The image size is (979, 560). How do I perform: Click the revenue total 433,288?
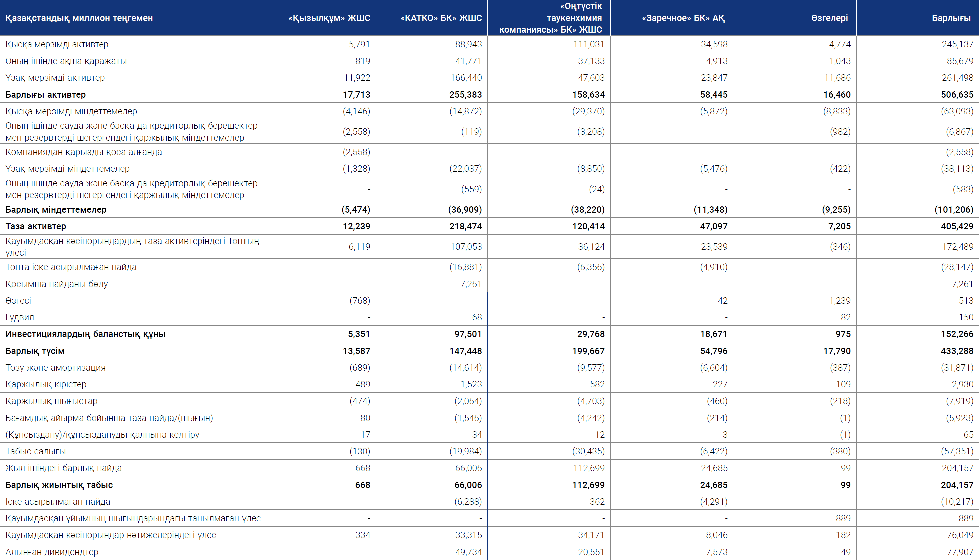click(x=957, y=351)
